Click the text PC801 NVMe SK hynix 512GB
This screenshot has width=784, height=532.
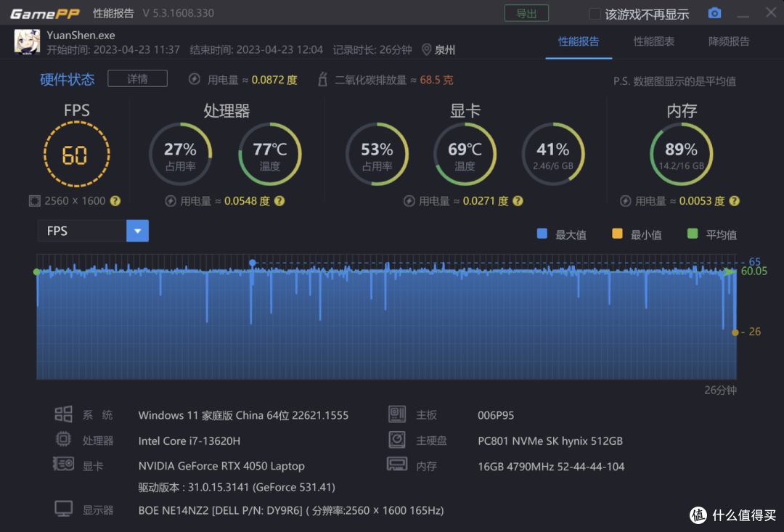click(550, 441)
